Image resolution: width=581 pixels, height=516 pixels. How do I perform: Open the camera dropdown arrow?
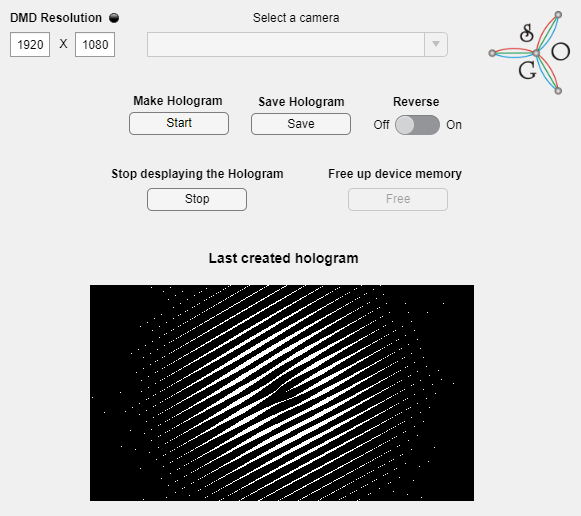436,44
